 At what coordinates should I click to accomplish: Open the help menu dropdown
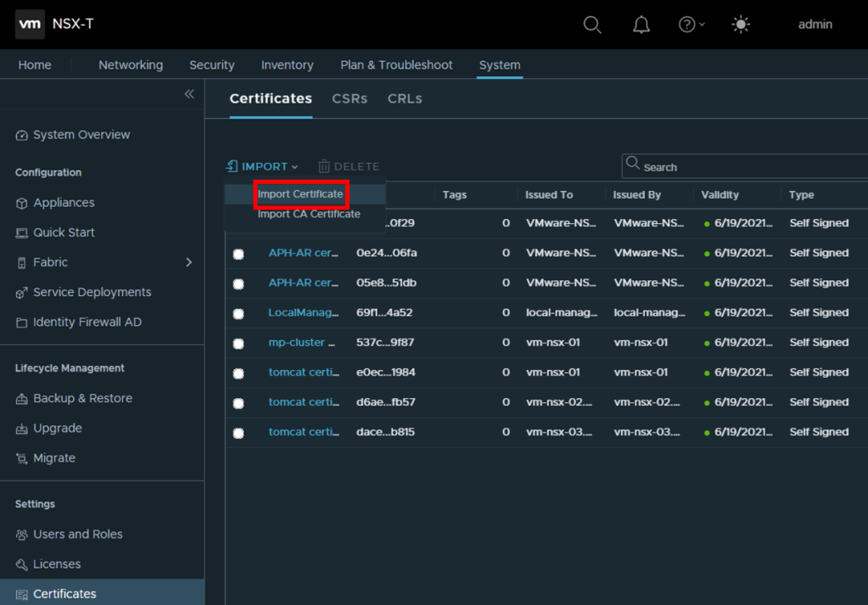click(x=692, y=25)
